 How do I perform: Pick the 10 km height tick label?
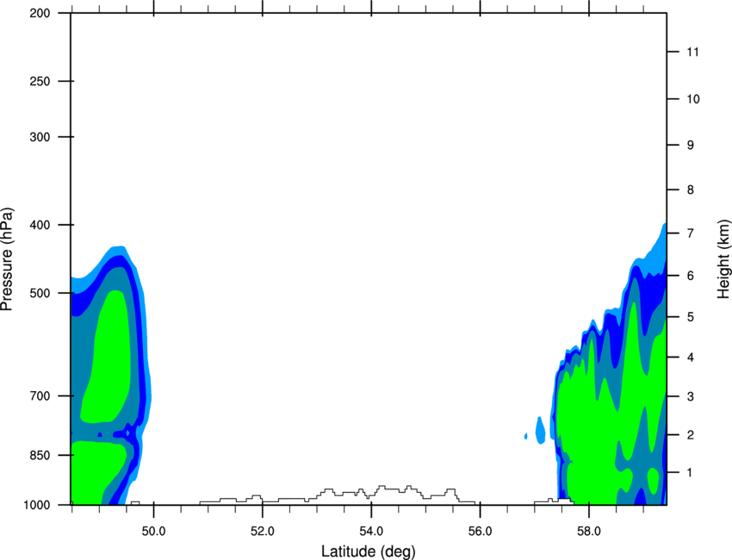[x=693, y=99]
